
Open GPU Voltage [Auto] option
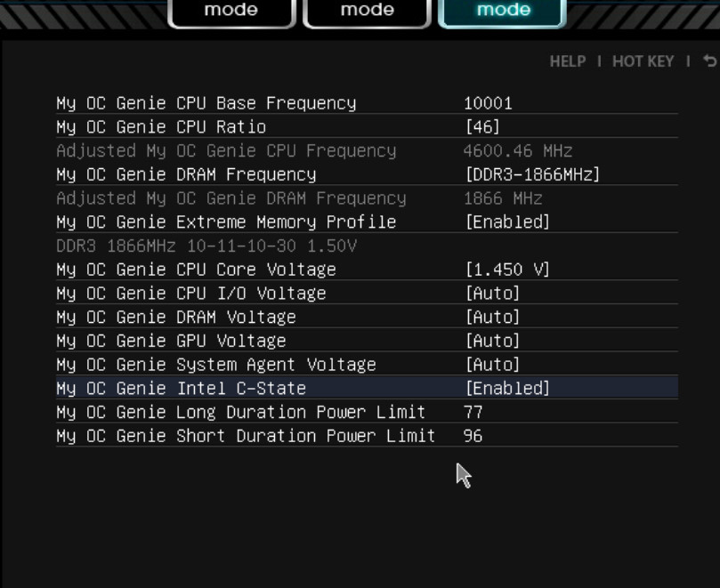(492, 341)
